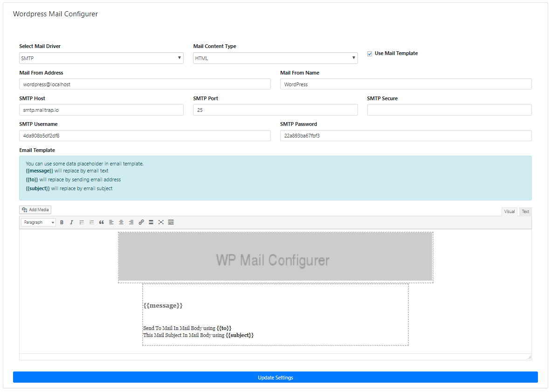Insert a numbered list
The image size is (551, 392).
coord(91,222)
